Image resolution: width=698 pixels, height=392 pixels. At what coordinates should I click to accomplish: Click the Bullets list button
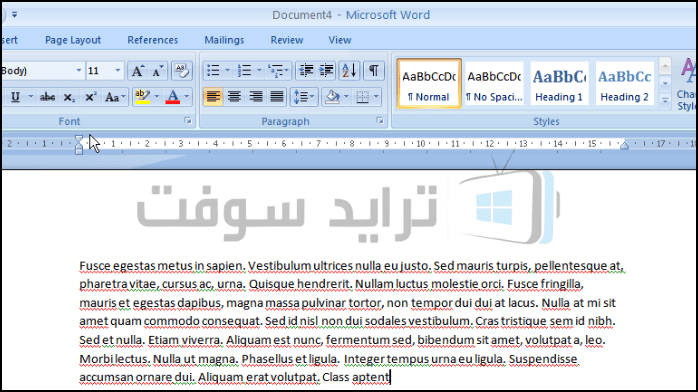[x=213, y=71]
